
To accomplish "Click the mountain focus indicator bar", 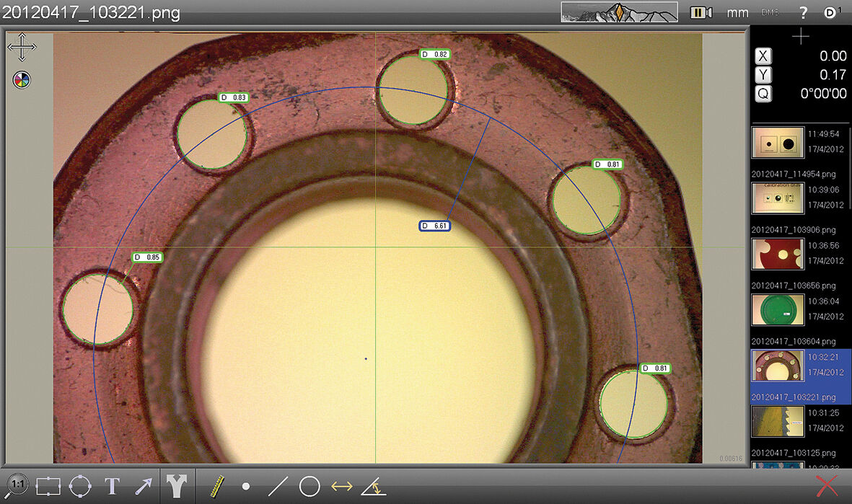I will coord(619,12).
